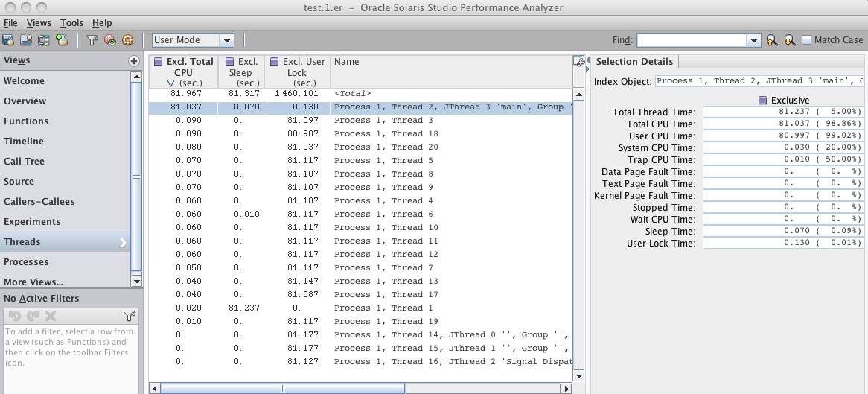Open the Callers-Callees view
The width and height of the screenshot is (868, 394).
[66, 202]
